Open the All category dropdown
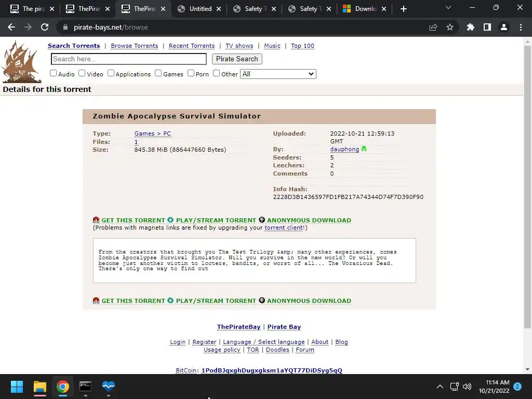The width and height of the screenshot is (532, 399). (278, 74)
